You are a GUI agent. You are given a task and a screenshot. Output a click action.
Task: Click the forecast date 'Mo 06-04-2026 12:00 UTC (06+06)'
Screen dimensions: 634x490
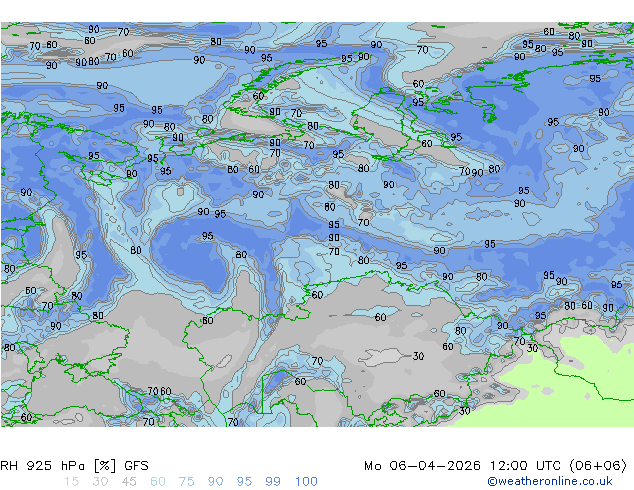[495, 466]
